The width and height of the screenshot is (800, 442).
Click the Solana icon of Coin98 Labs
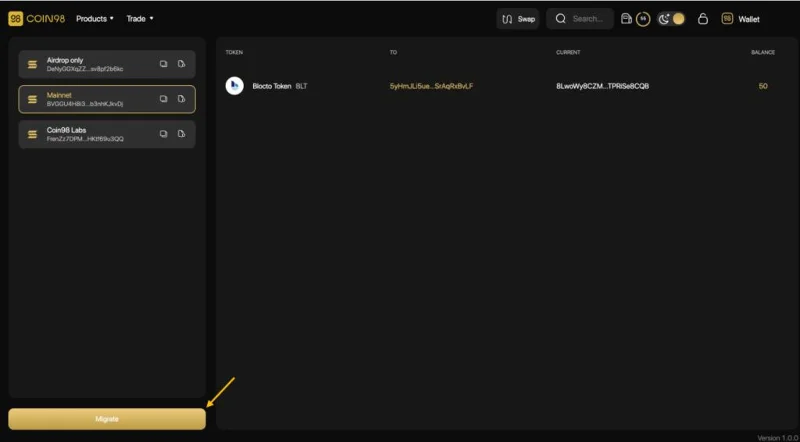coord(33,134)
